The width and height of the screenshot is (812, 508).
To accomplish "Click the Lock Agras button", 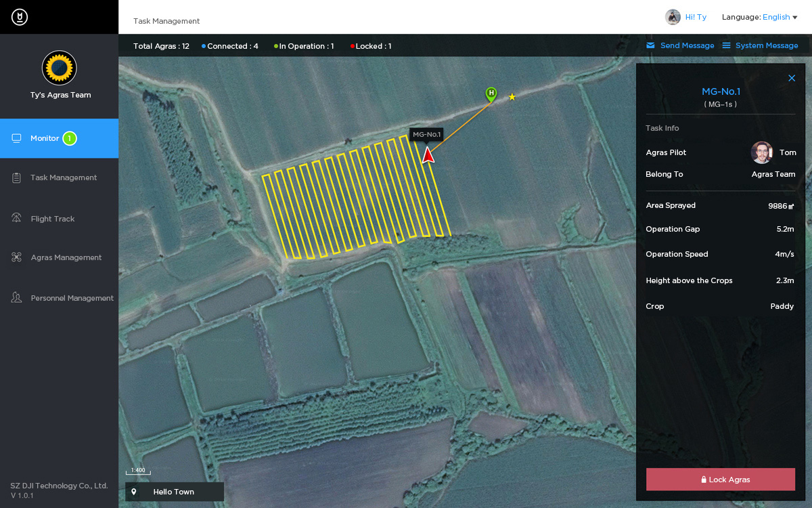I will click(x=721, y=479).
